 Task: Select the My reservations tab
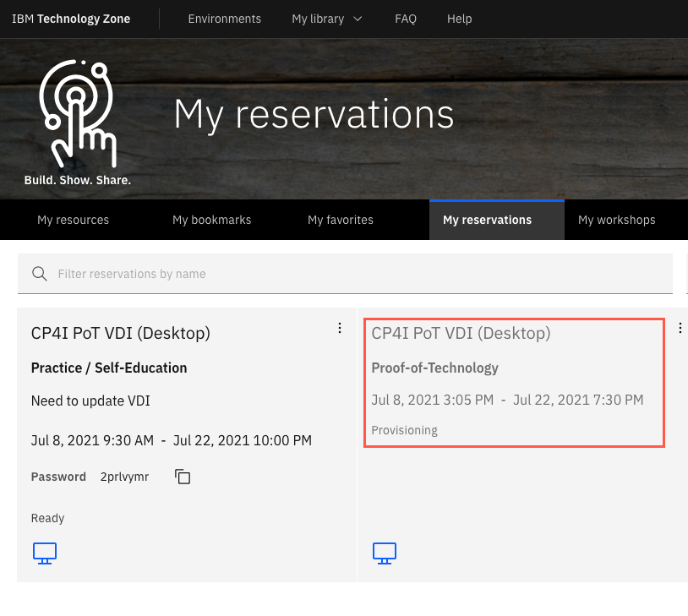click(x=497, y=220)
